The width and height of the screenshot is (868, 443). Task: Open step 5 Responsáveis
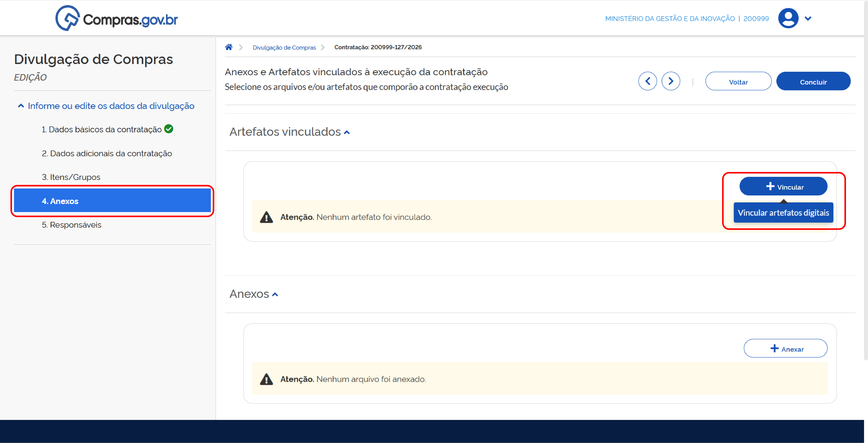[x=71, y=225]
